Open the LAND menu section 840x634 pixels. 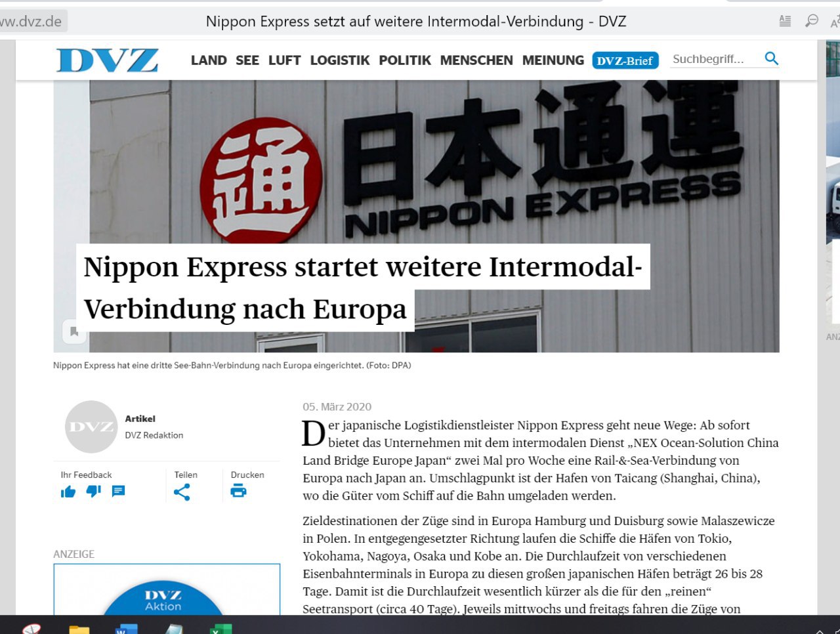click(x=209, y=60)
